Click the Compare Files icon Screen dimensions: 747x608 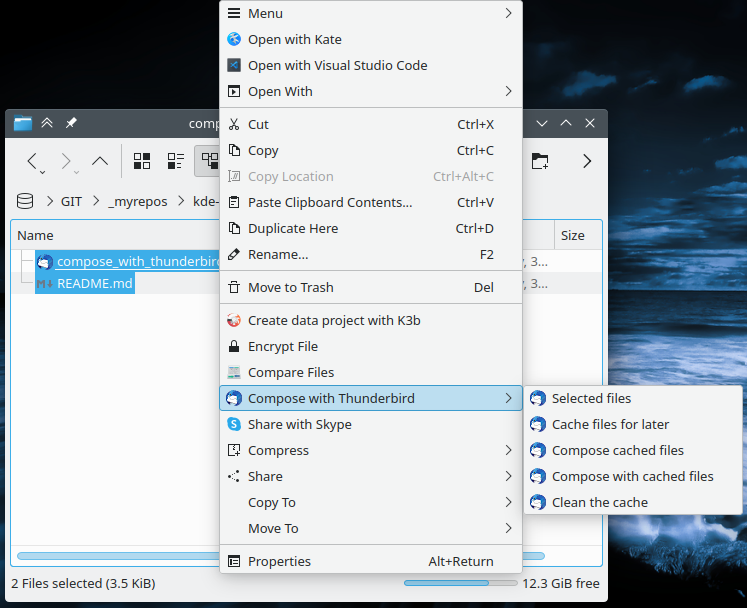point(234,372)
